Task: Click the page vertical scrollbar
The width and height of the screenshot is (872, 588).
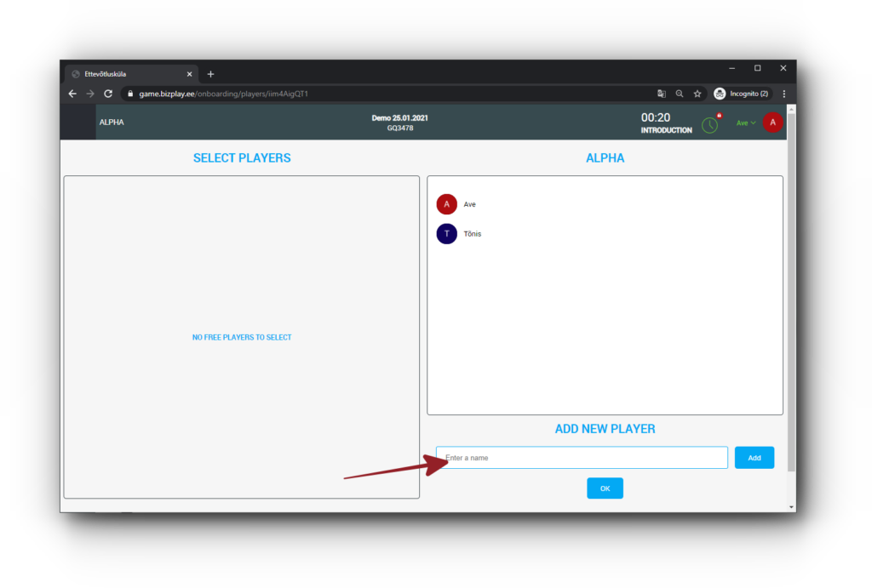Action: click(791, 289)
